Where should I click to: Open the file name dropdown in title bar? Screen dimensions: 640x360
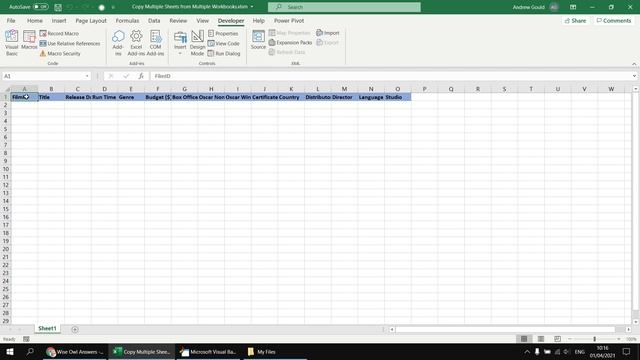252,7
